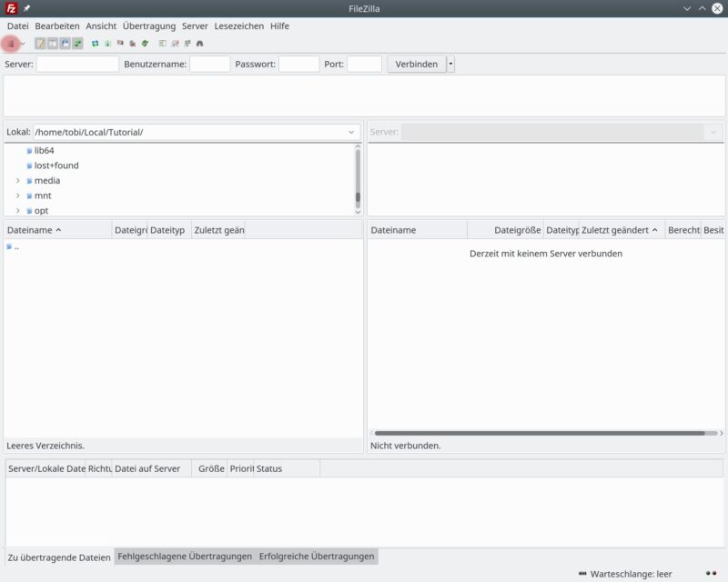The height and width of the screenshot is (582, 728).
Task: Click the disconnect from server toolbar icon
Action: coord(133,44)
